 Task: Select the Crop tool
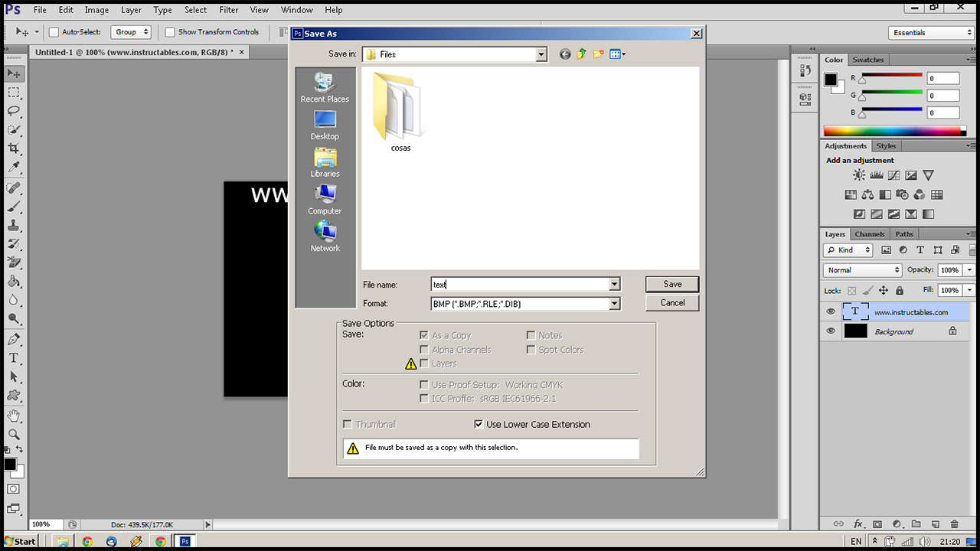[14, 148]
